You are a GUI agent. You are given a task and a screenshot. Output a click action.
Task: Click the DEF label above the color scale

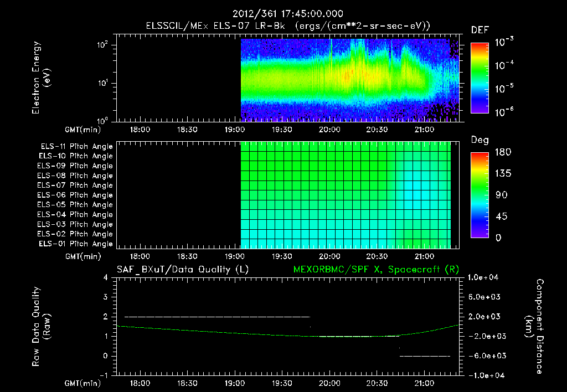click(480, 30)
